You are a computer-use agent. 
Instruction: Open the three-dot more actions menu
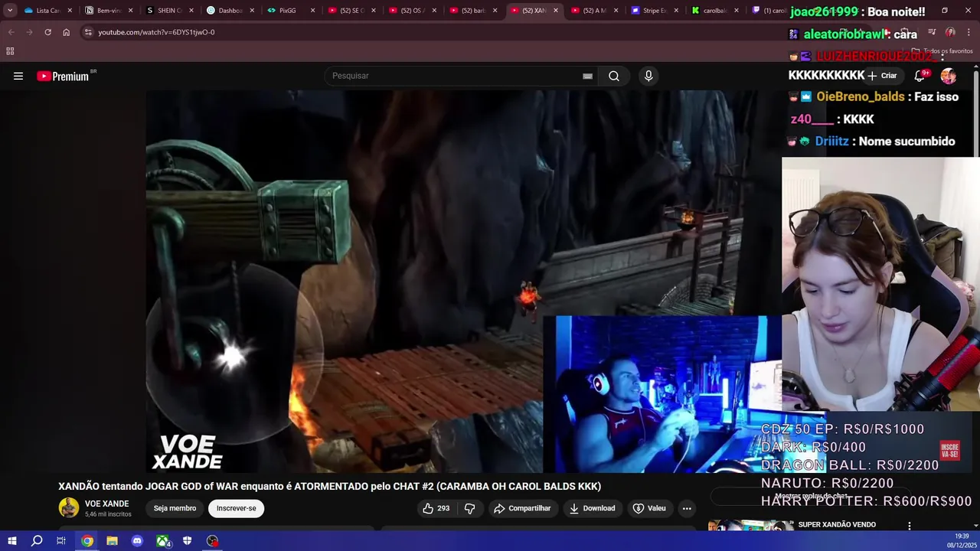687,508
